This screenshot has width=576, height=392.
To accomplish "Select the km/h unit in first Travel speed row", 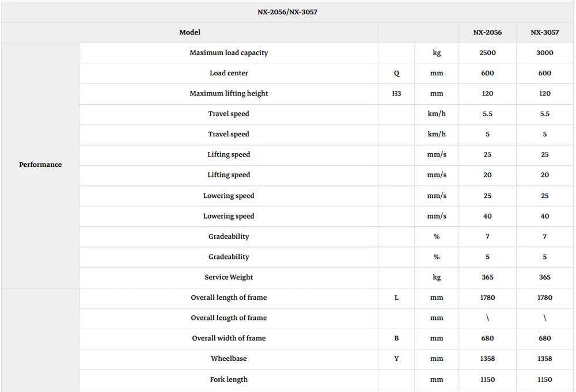I will click(437, 114).
